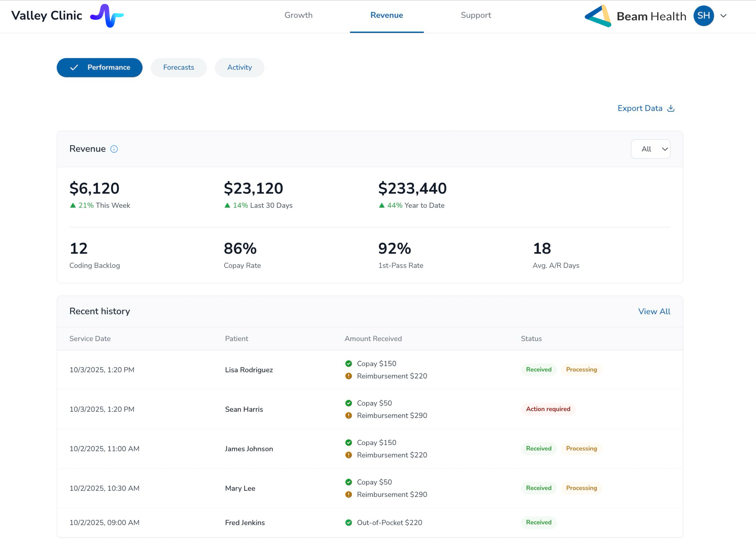Open the Growth tab
Viewport: 756px width, 546px height.
(298, 15)
